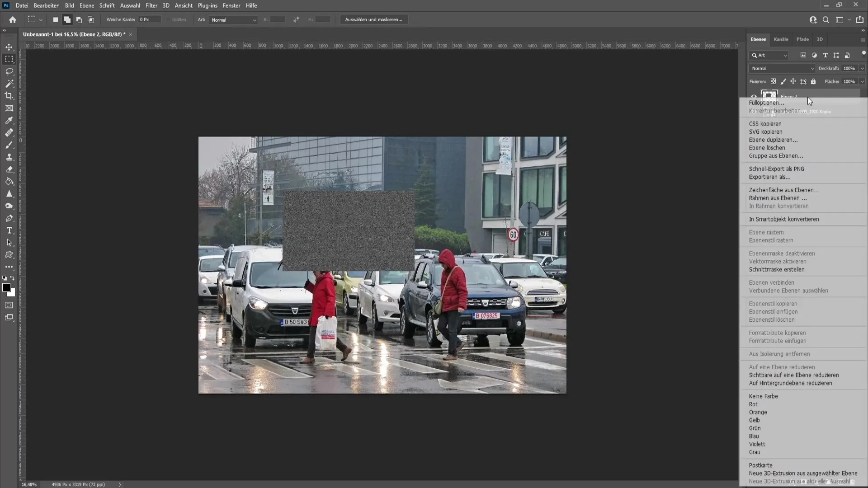This screenshot has height=488, width=868.
Task: Open the layers panel hamburger menu
Action: [x=863, y=39]
